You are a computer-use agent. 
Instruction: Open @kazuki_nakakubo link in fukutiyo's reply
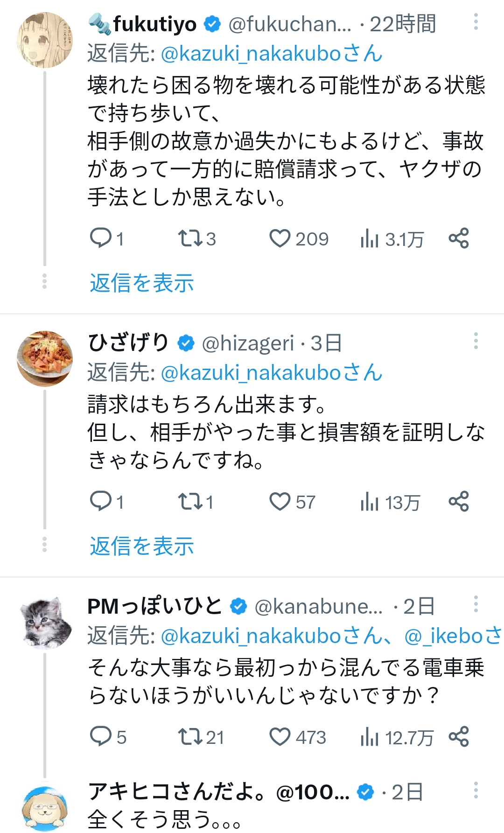251,54
